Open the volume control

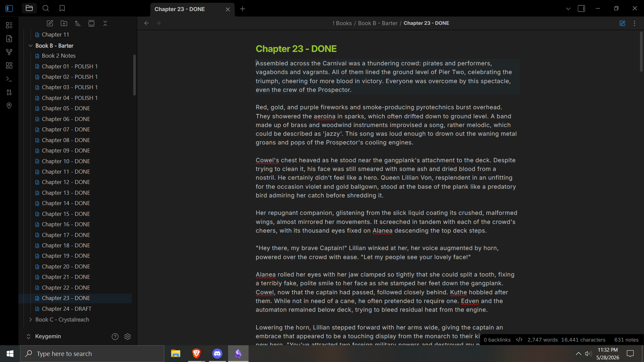pos(588,354)
